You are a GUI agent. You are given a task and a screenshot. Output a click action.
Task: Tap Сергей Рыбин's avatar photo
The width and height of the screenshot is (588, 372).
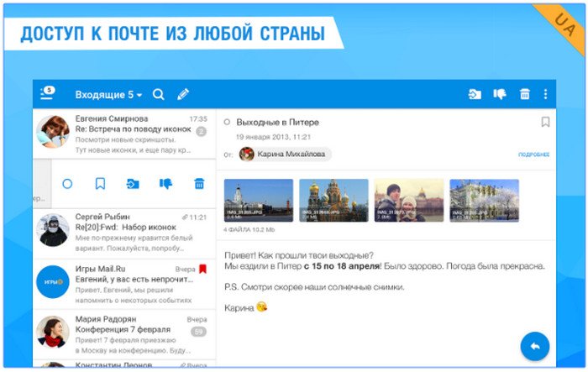(53, 231)
